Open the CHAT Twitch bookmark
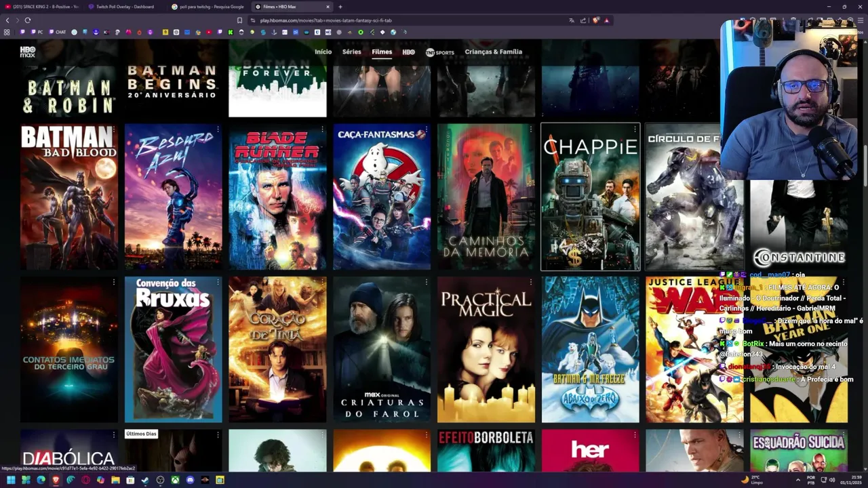The image size is (868, 488). tap(57, 32)
